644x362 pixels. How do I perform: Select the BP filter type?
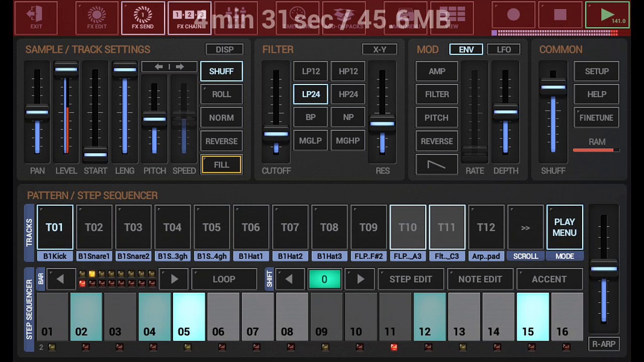tap(310, 117)
